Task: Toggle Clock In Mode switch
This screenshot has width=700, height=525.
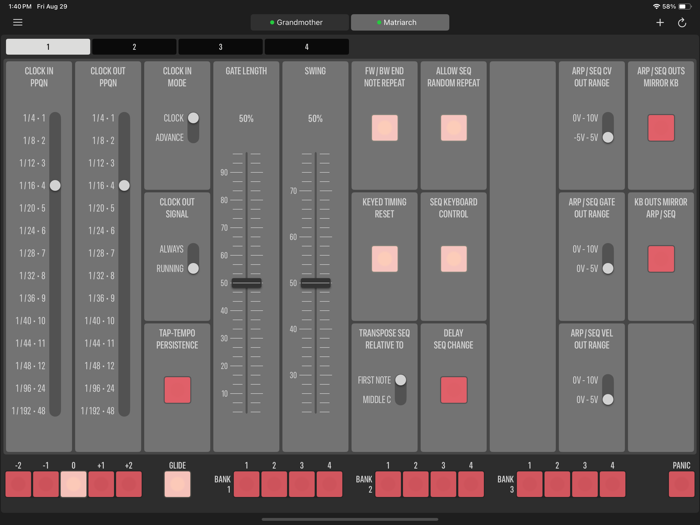Action: point(193,128)
